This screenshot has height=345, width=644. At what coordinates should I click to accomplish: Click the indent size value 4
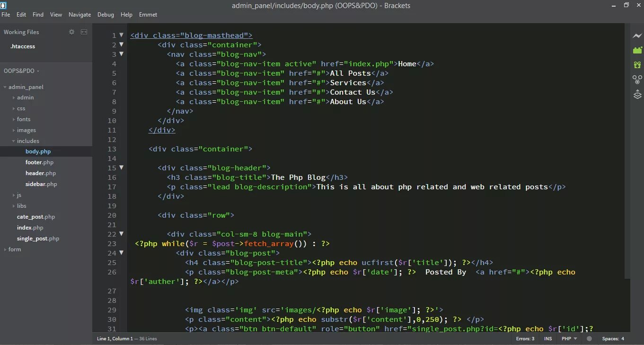623,338
